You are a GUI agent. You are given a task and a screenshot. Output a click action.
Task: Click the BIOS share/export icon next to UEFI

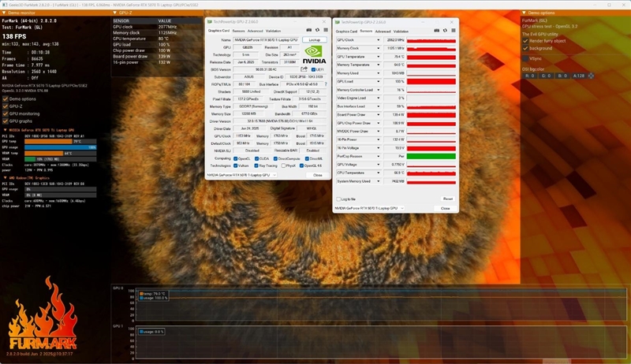(x=304, y=69)
